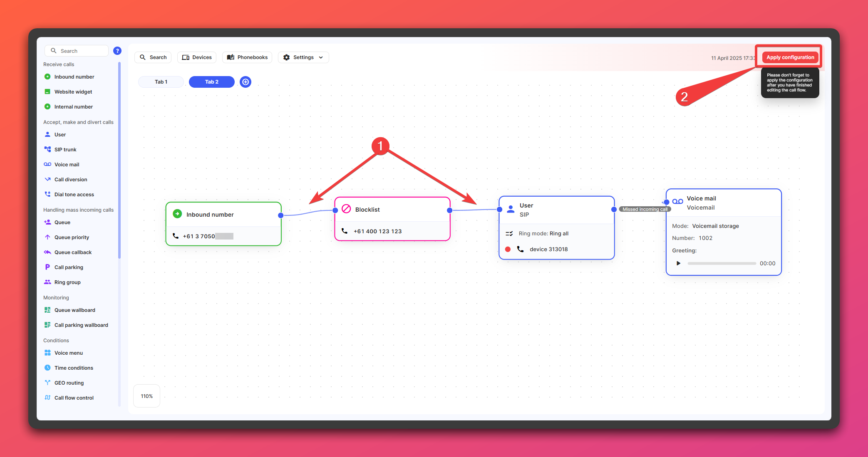This screenshot has width=868, height=457.
Task: Click the sidebar Search input field
Action: coord(77,51)
